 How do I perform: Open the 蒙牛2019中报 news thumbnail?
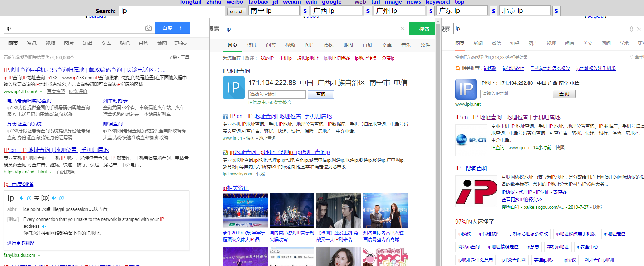tap(245, 211)
